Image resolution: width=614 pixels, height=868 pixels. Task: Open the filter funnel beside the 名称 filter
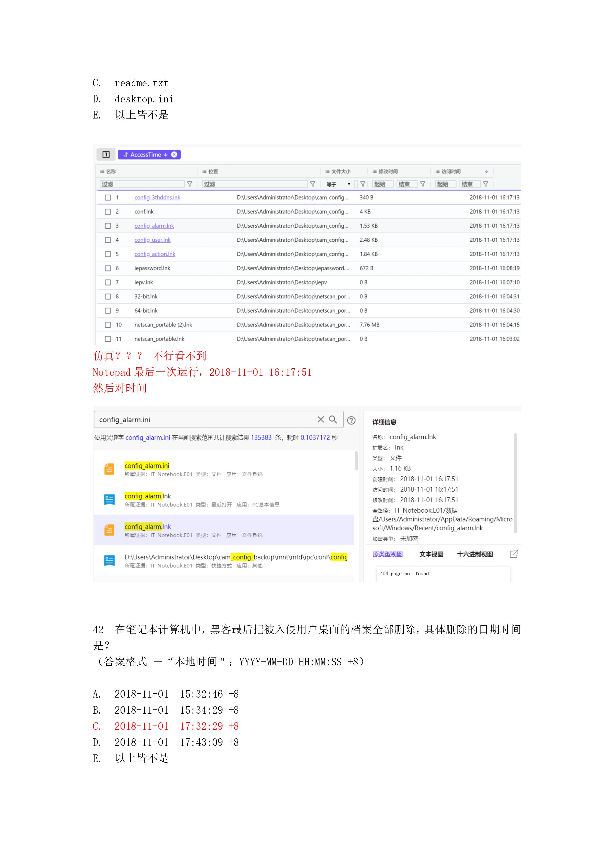[x=190, y=184]
